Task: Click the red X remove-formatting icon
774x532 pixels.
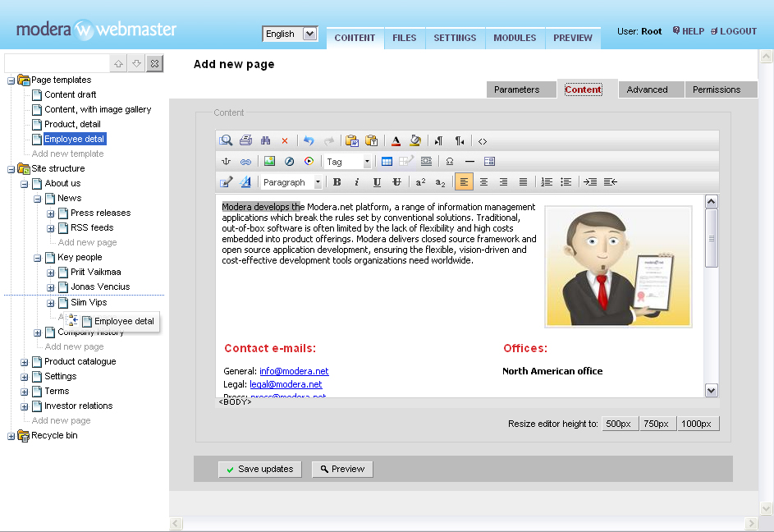Action: pos(285,140)
